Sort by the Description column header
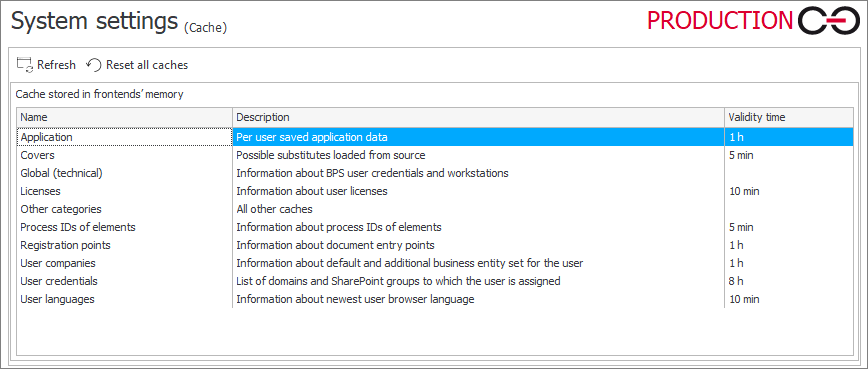The width and height of the screenshot is (868, 369). pyautogui.click(x=478, y=117)
